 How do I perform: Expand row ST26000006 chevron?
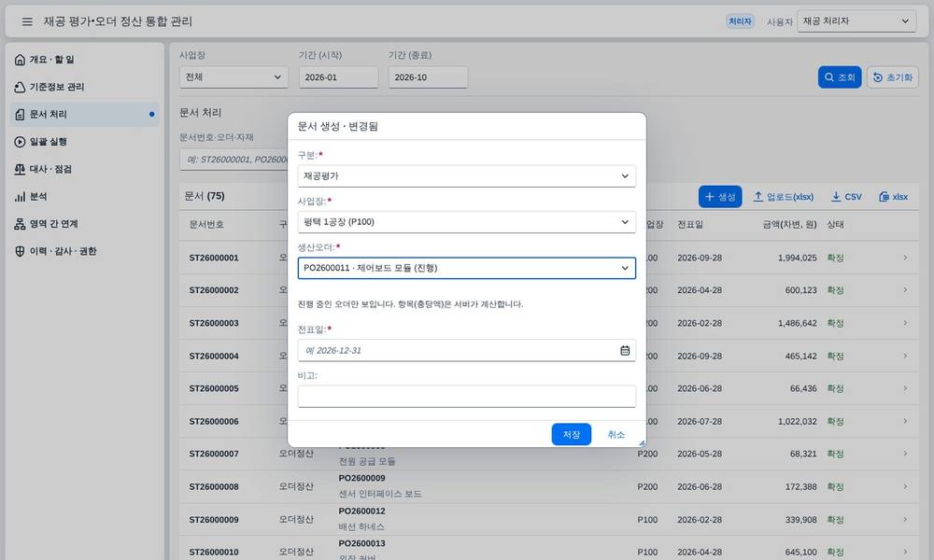tap(905, 421)
